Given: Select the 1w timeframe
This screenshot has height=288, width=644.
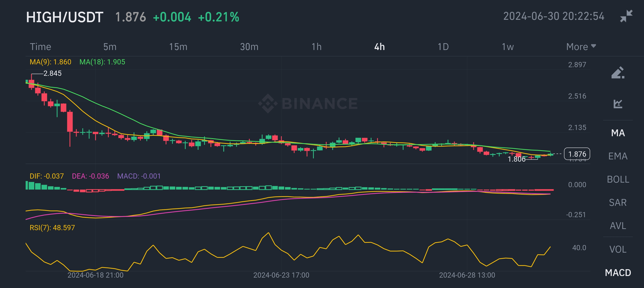Looking at the screenshot, I should click(507, 47).
